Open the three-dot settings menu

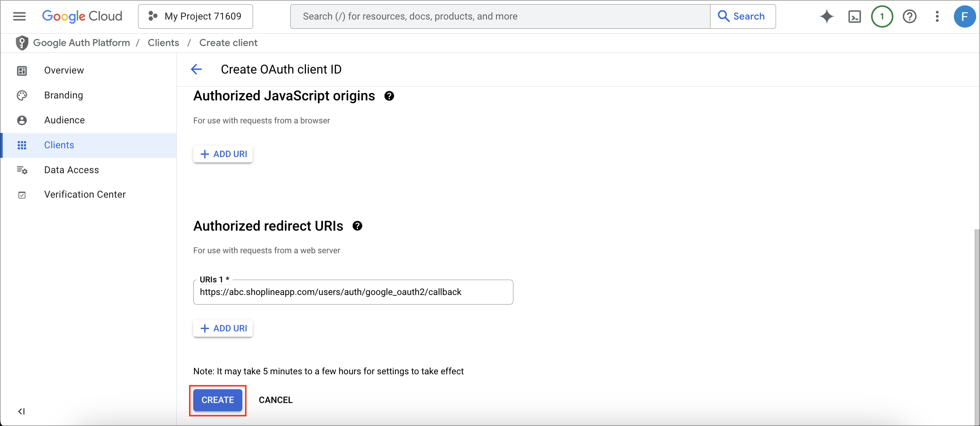[x=937, y=16]
